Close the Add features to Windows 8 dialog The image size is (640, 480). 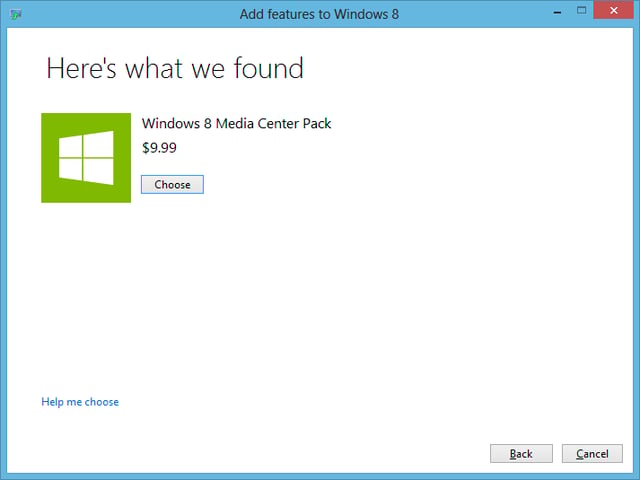(x=613, y=11)
